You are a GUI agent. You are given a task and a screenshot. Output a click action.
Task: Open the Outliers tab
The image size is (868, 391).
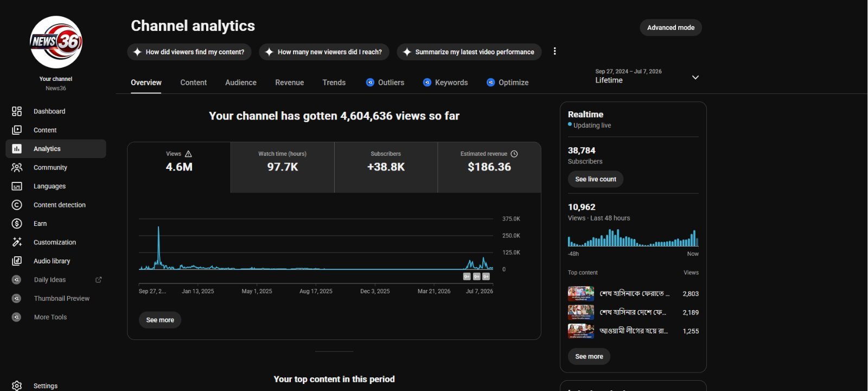[385, 83]
